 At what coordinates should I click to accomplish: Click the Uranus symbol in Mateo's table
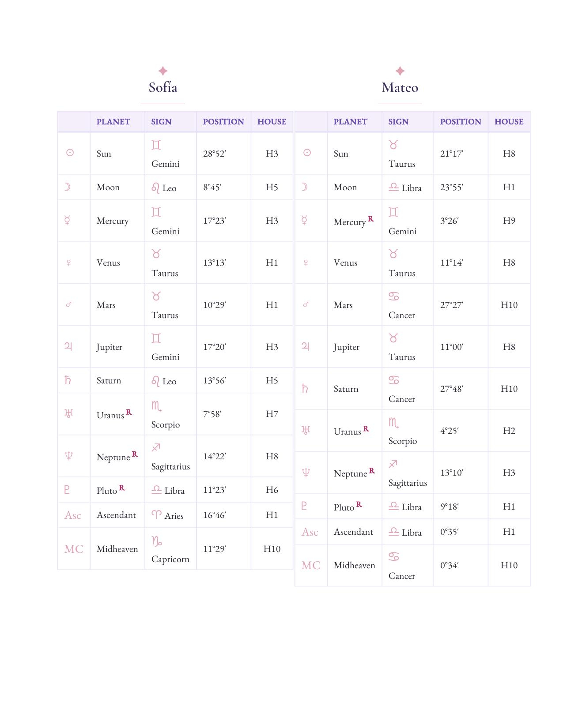pos(306,430)
